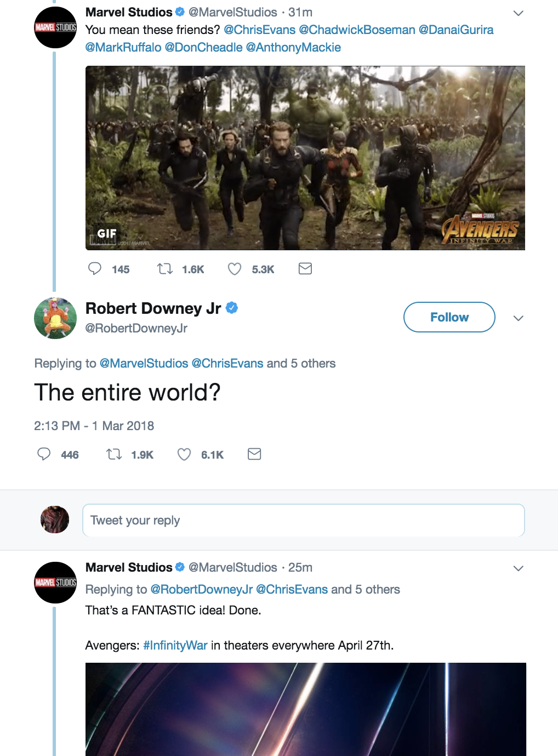Visit the @DanaiGurira profile mention

coord(456,30)
